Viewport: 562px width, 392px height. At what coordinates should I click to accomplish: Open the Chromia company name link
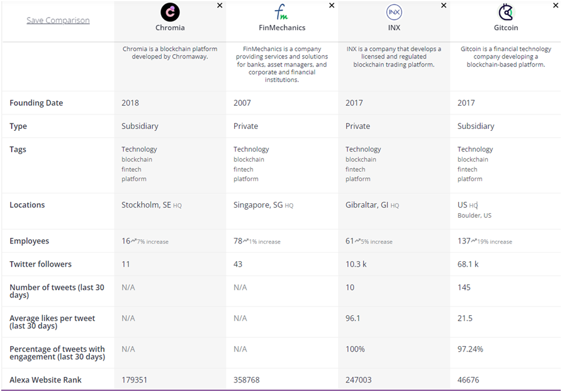(170, 28)
